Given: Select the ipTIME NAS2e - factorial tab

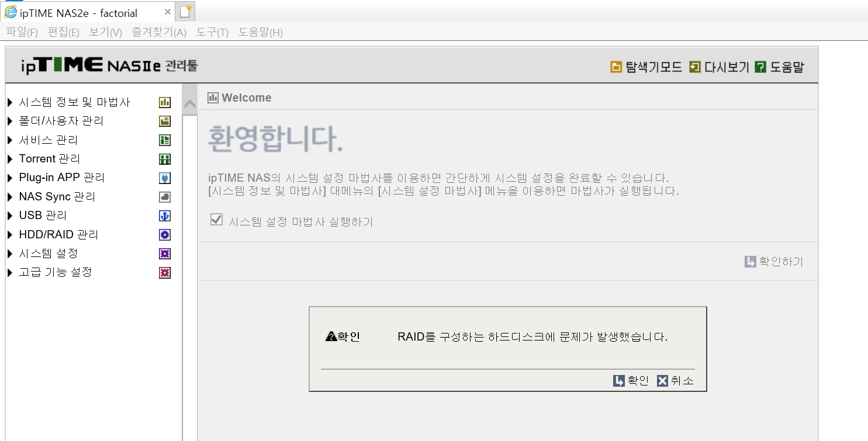Looking at the screenshot, I should click(88, 12).
